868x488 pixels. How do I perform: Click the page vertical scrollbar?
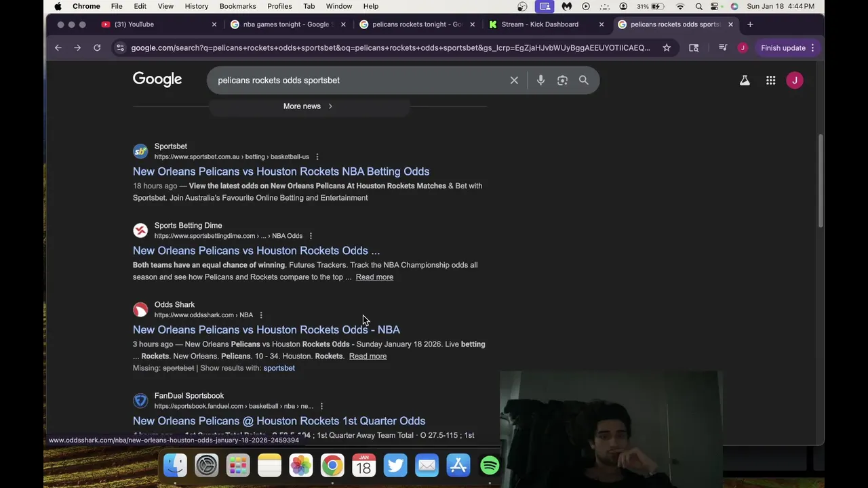pyautogui.click(x=821, y=181)
